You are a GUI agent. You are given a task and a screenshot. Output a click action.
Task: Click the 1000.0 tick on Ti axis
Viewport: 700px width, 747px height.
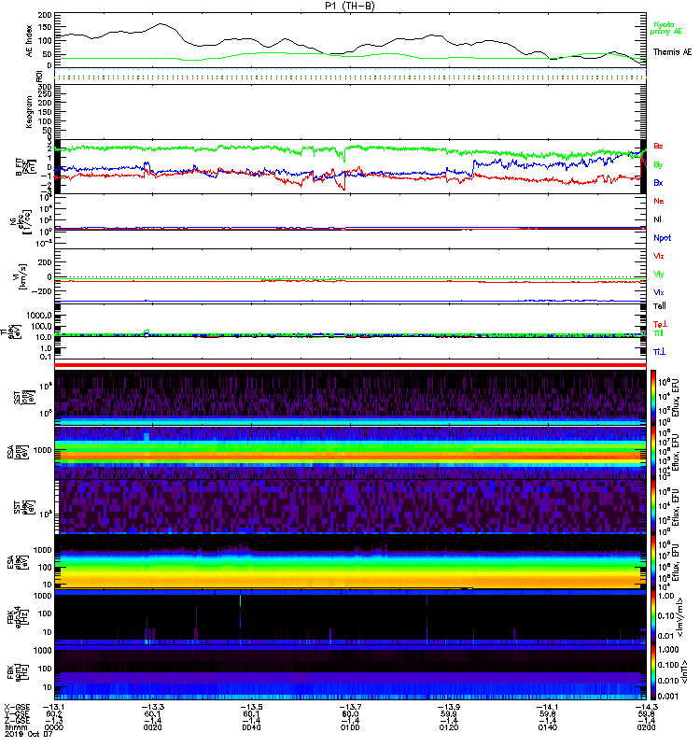[x=39, y=316]
